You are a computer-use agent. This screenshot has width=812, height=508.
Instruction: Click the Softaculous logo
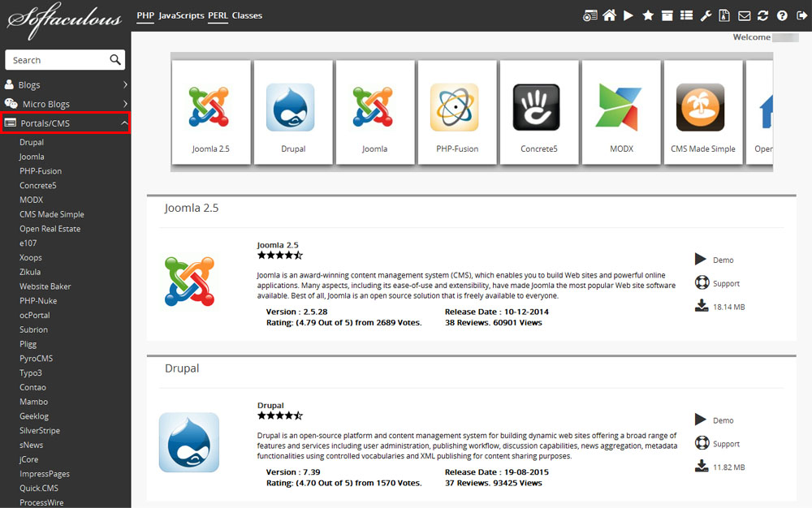[64, 19]
